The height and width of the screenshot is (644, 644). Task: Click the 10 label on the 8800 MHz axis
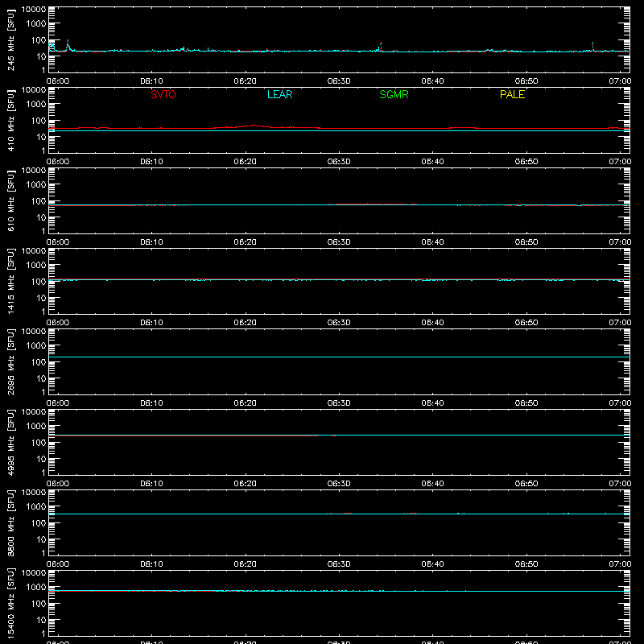click(x=41, y=539)
